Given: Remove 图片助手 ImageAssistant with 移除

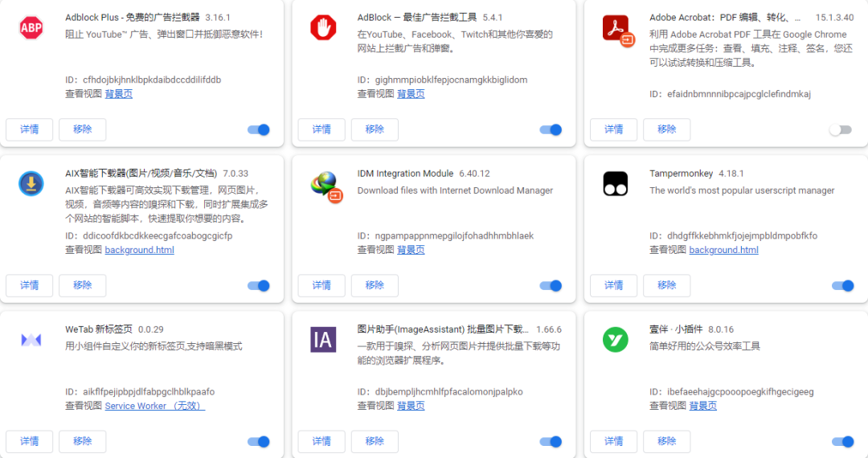Looking at the screenshot, I should 375,441.
